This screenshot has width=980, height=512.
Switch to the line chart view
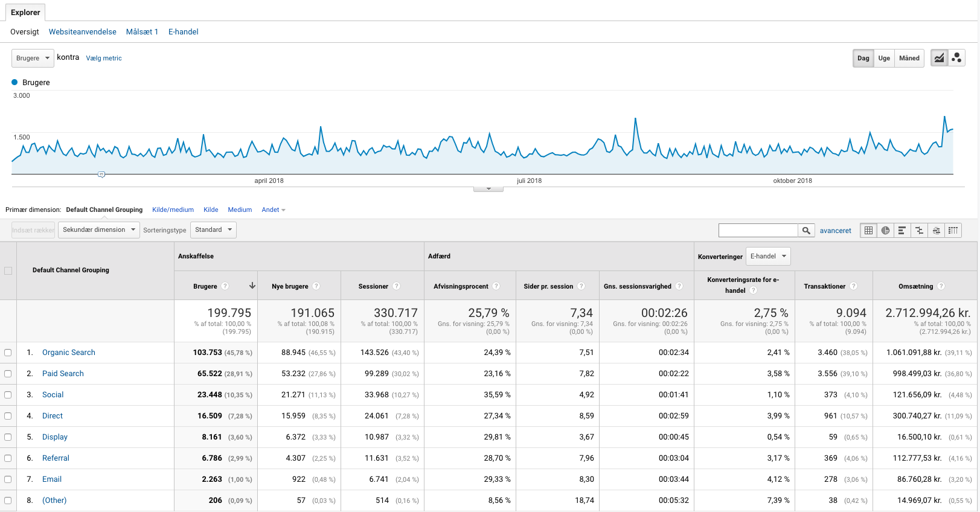click(939, 58)
